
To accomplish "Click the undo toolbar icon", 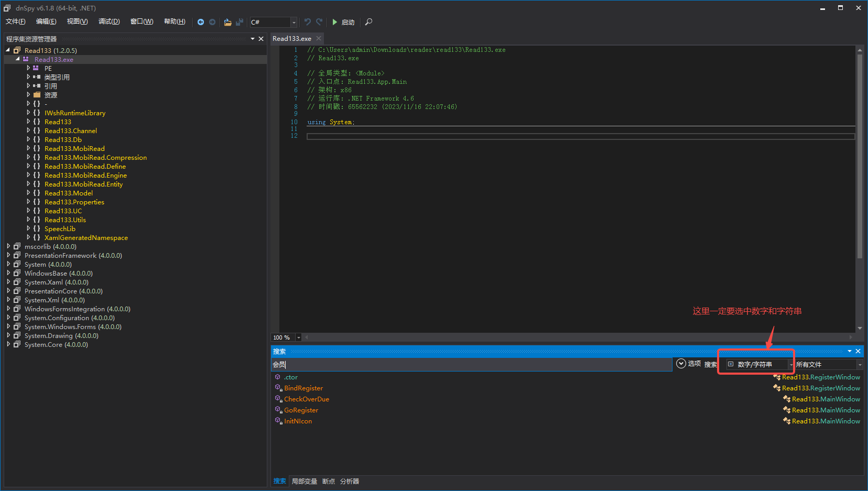I will tap(308, 22).
